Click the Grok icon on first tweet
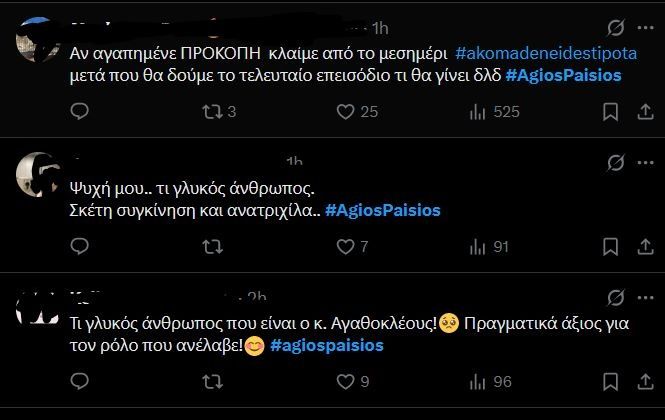 pyautogui.click(x=616, y=28)
